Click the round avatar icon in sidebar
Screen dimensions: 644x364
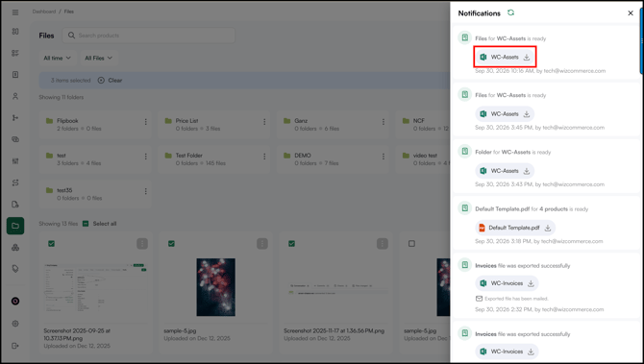point(15,301)
